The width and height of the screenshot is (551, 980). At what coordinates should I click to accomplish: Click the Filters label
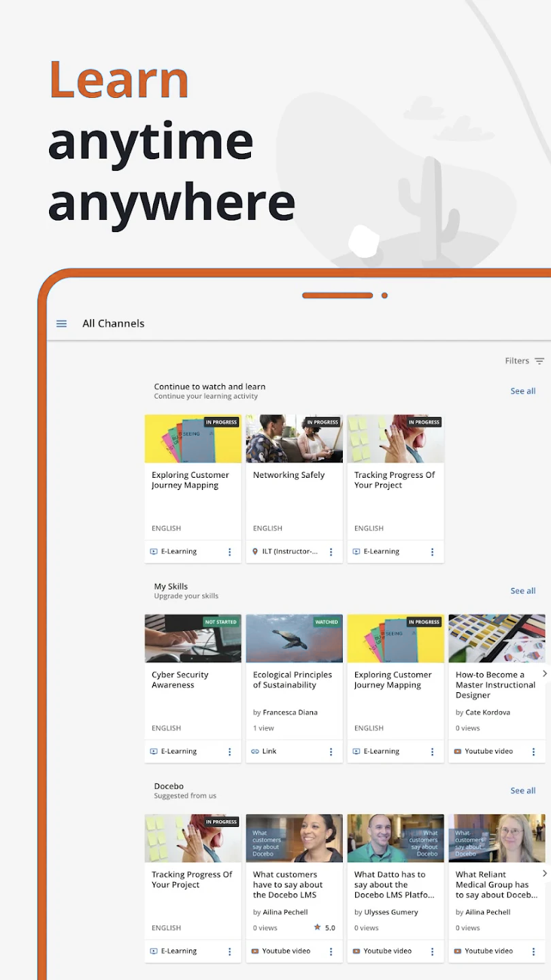[517, 361]
